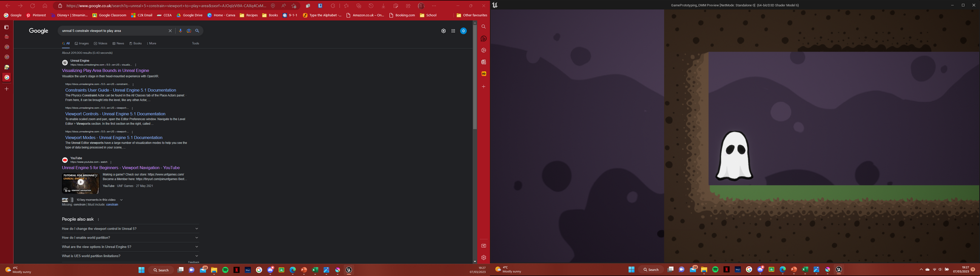The width and height of the screenshot is (980, 276).
Task: Open the Recipes bookmarks folder
Action: pos(249,15)
